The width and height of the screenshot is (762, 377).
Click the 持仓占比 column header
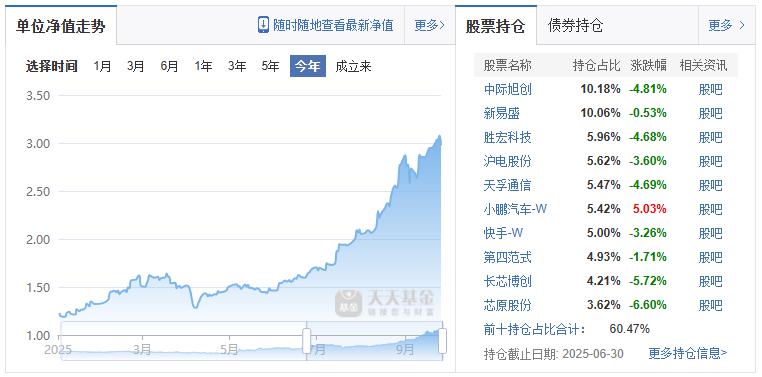coord(596,65)
